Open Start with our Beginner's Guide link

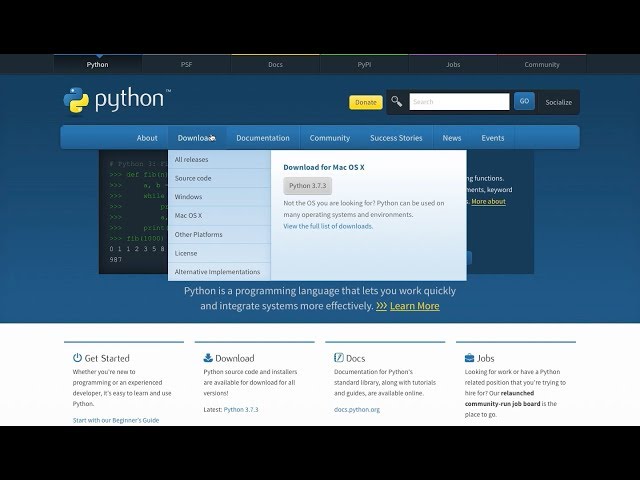point(116,420)
